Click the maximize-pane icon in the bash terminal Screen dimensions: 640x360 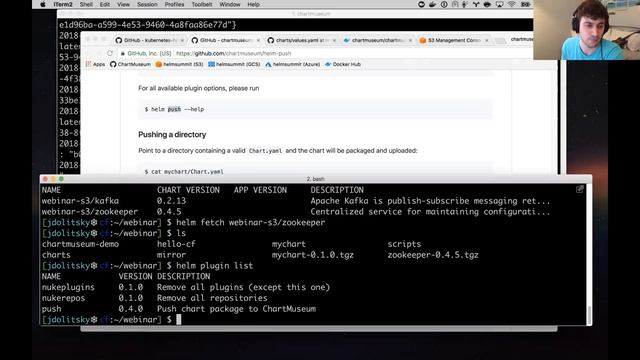580,189
